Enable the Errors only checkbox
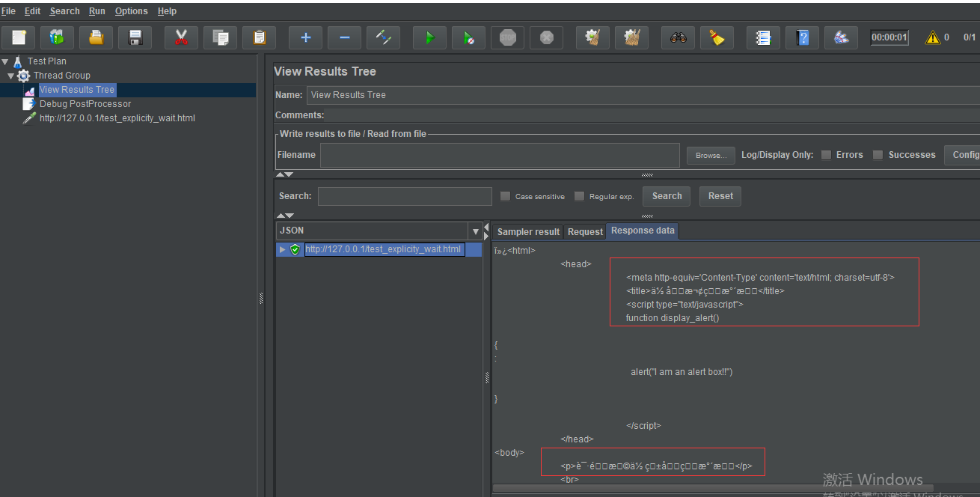This screenshot has height=497, width=980. point(826,155)
